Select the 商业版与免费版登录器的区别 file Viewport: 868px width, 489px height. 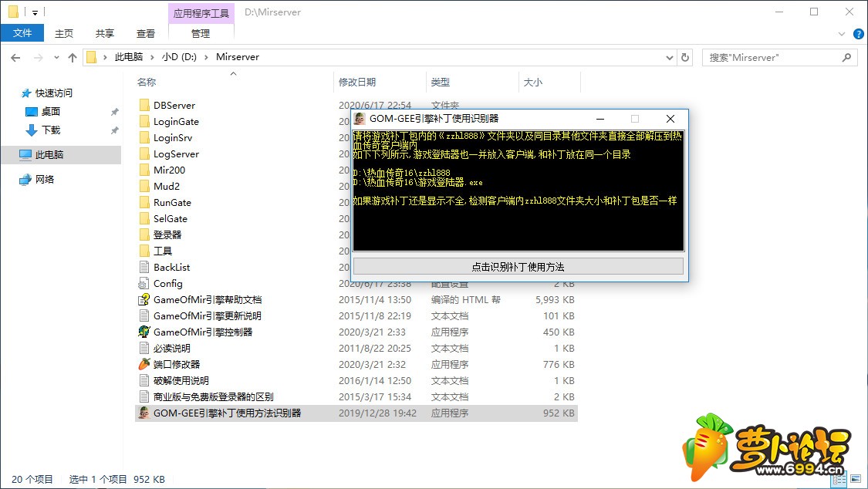coord(213,396)
